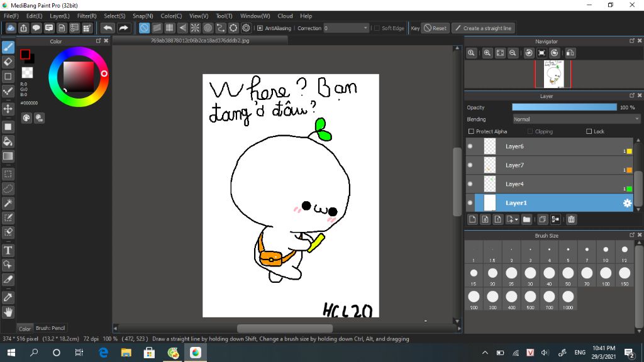Delete the selected layer
This screenshot has height=362, width=644.
(x=571, y=219)
